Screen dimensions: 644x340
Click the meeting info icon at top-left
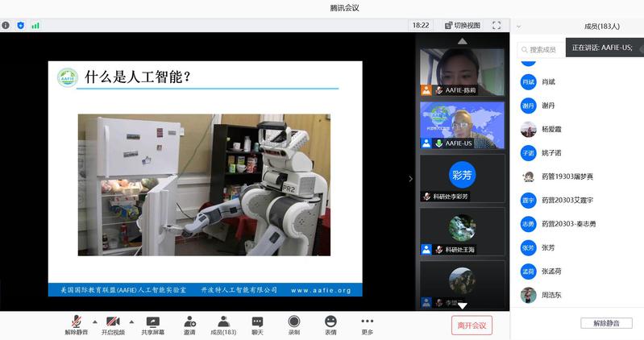tap(6, 25)
